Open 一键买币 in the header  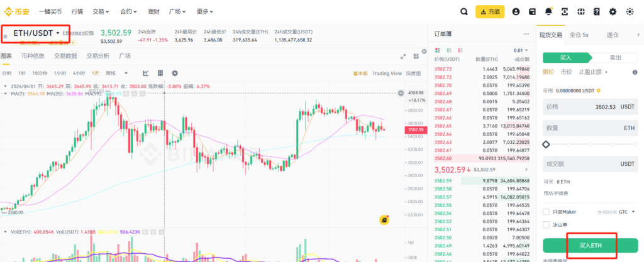[x=50, y=12]
